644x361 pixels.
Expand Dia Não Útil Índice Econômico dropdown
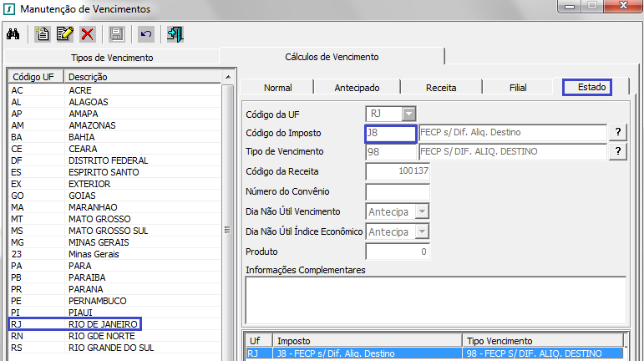422,231
